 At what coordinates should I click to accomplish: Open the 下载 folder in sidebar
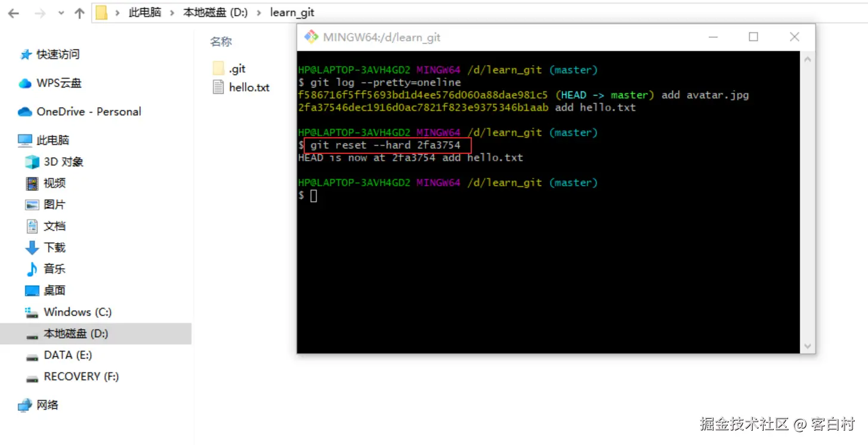45,248
